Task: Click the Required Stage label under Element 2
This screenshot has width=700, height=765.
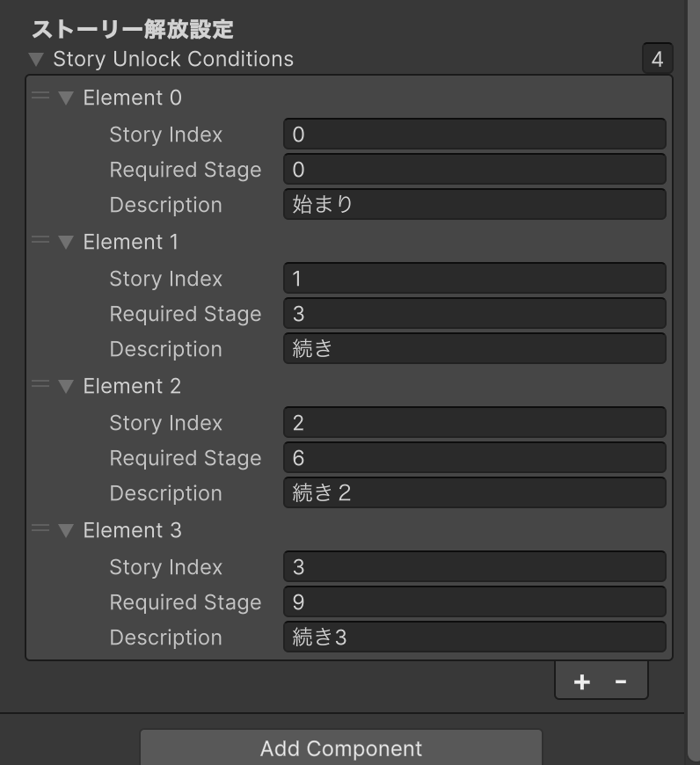Action: 186,458
